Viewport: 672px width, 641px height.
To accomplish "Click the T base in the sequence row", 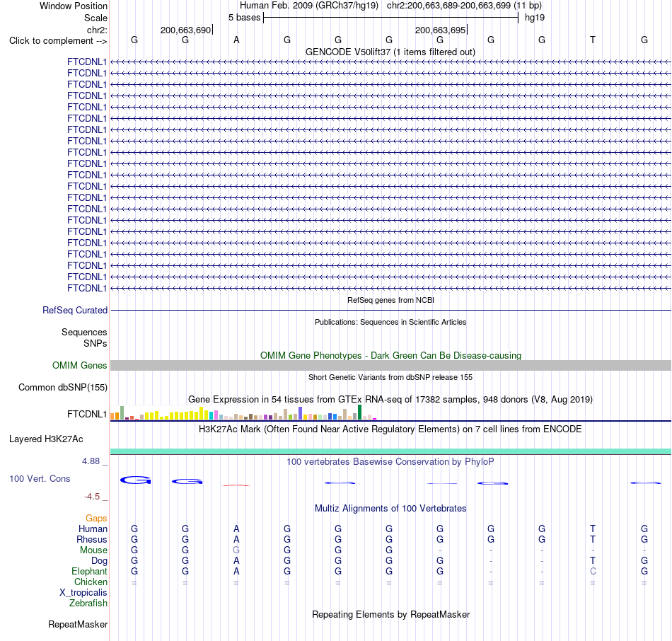I will click(x=593, y=40).
